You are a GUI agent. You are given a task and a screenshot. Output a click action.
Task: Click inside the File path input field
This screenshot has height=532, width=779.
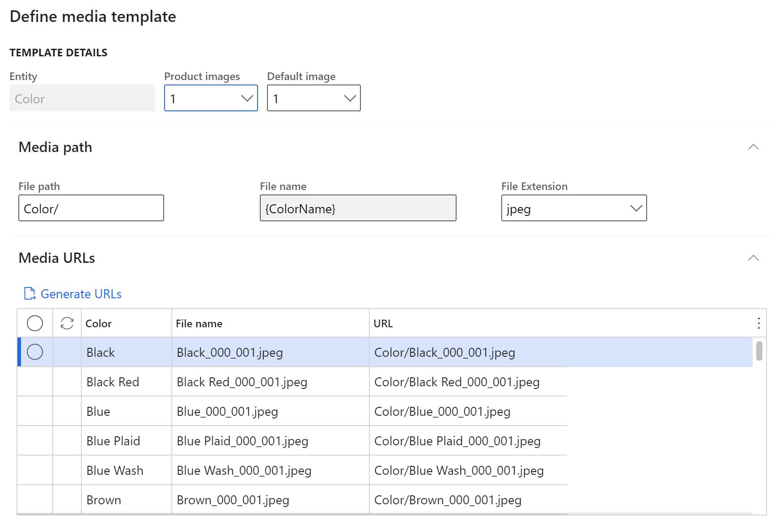[91, 208]
